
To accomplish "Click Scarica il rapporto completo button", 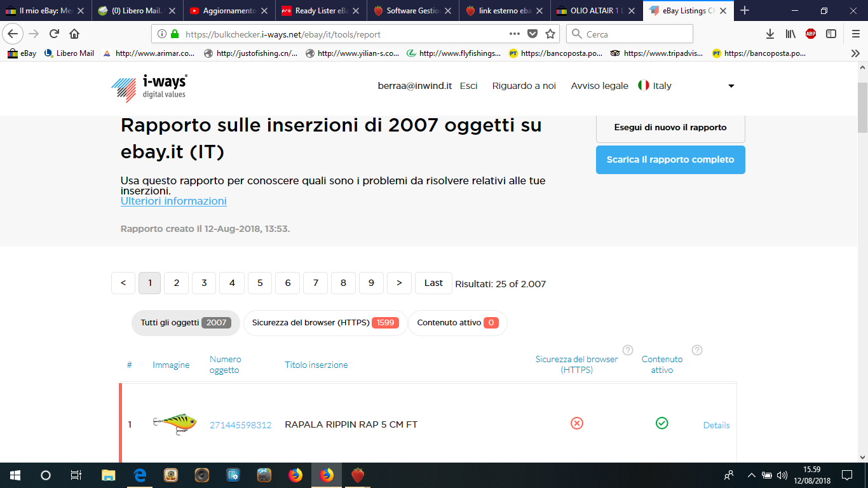I will (x=670, y=159).
